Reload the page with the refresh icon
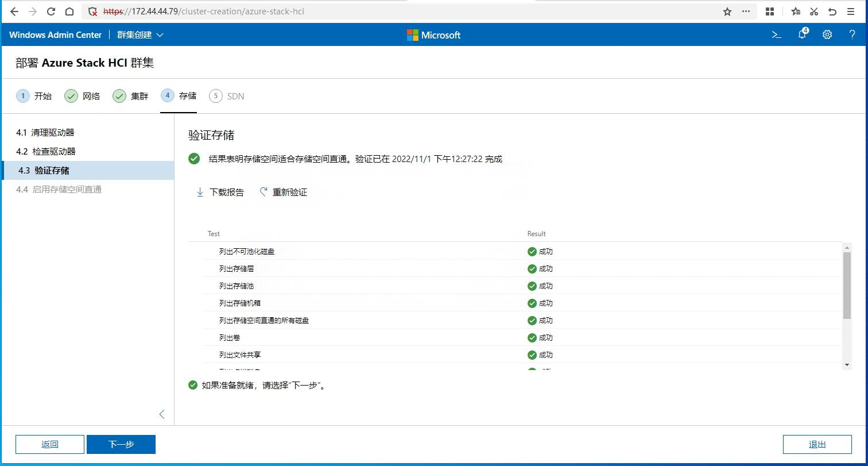 pos(51,11)
